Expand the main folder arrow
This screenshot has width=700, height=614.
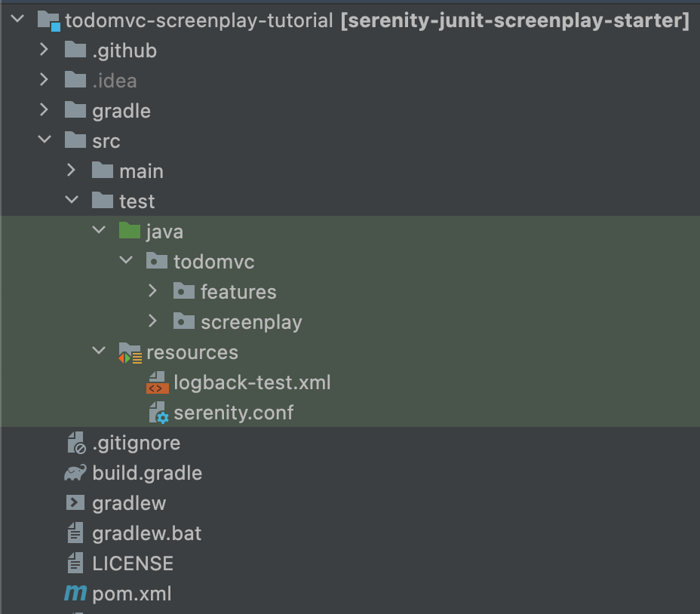point(72,171)
